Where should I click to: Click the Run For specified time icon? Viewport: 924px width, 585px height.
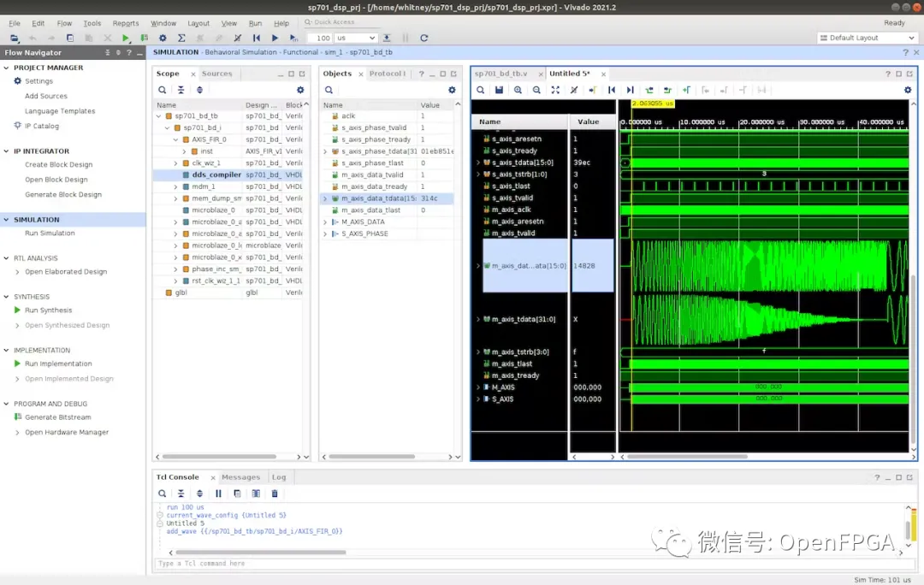pos(293,38)
